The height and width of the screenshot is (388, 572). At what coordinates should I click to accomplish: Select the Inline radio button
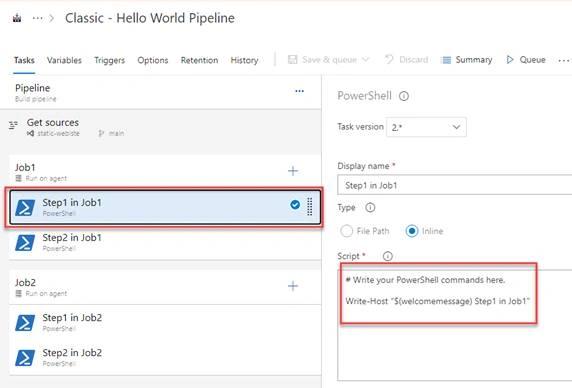(x=412, y=231)
